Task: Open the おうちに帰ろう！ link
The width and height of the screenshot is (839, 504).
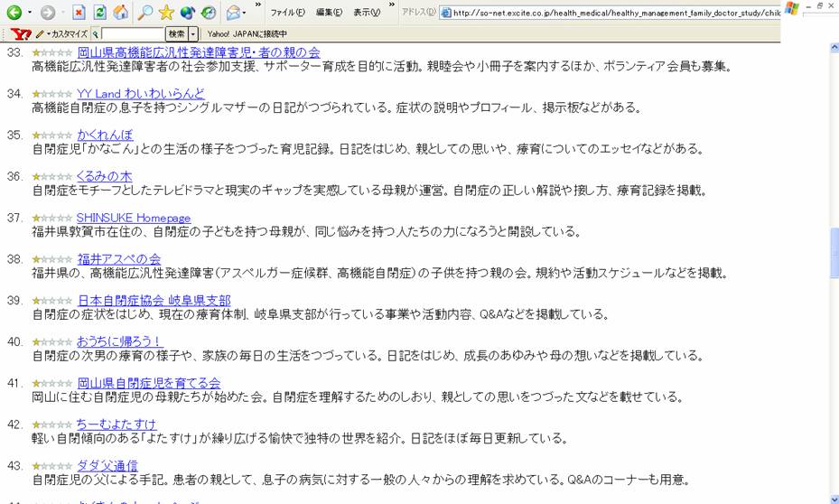Action: pos(120,341)
